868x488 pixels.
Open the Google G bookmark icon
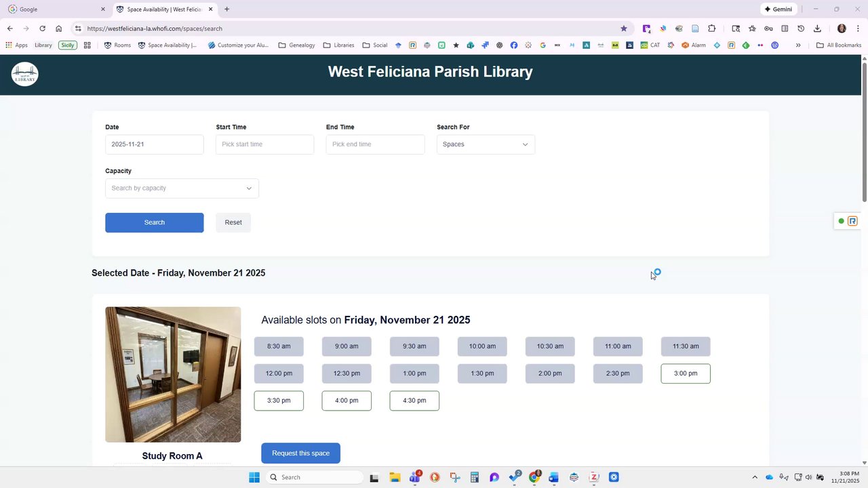(542, 45)
